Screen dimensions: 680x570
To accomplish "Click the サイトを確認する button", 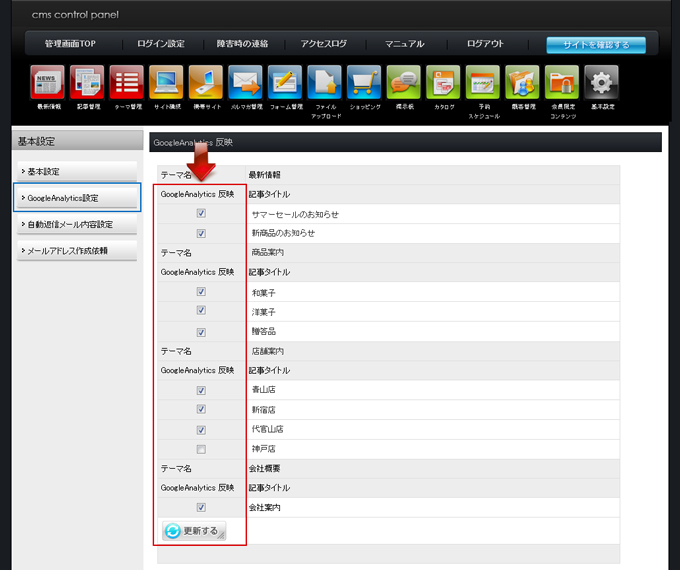I will [595, 45].
